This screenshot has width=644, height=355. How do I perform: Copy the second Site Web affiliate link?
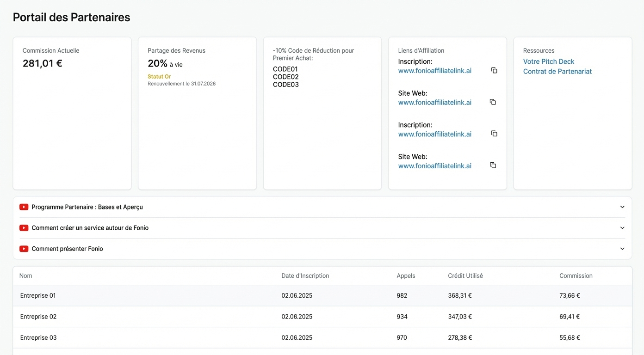click(x=493, y=165)
